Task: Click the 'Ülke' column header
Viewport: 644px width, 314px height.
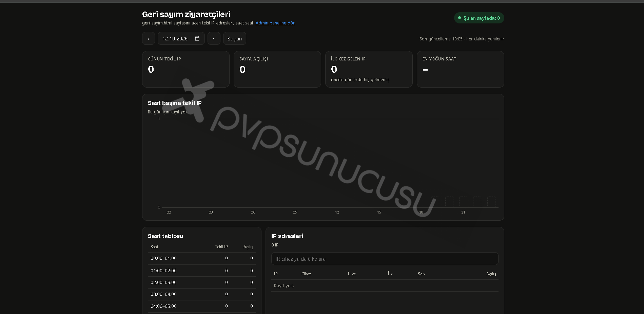Action: tap(352, 274)
